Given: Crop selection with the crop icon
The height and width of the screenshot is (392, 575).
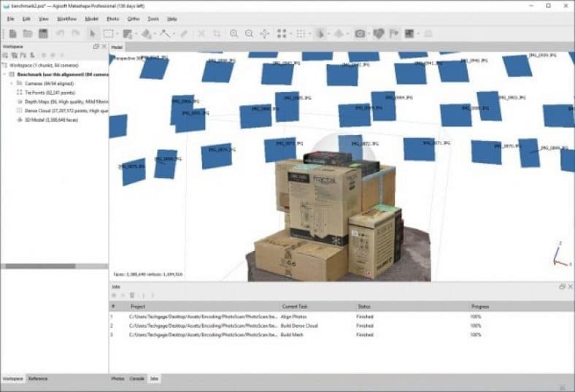Looking at the screenshot, I should click(x=217, y=34).
